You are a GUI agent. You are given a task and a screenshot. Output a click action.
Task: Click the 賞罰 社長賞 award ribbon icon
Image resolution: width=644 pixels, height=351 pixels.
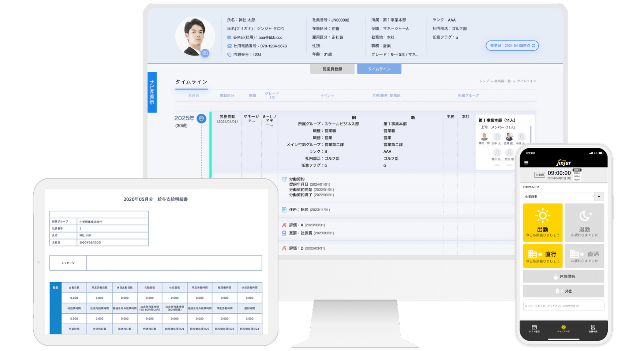tap(284, 233)
